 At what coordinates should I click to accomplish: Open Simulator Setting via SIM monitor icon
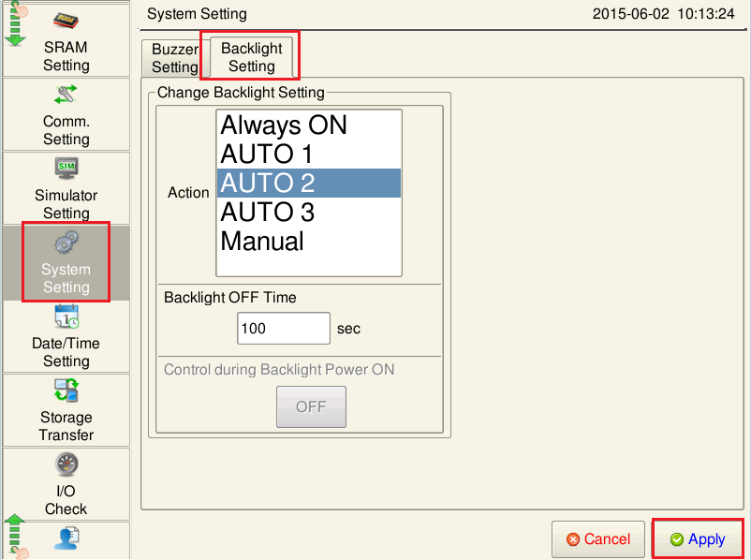(66, 169)
